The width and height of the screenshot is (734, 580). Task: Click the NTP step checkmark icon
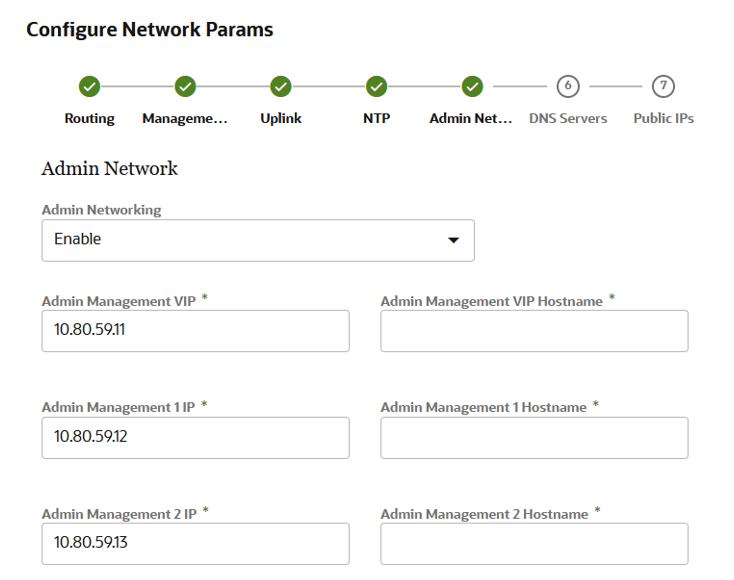pyautogui.click(x=377, y=87)
